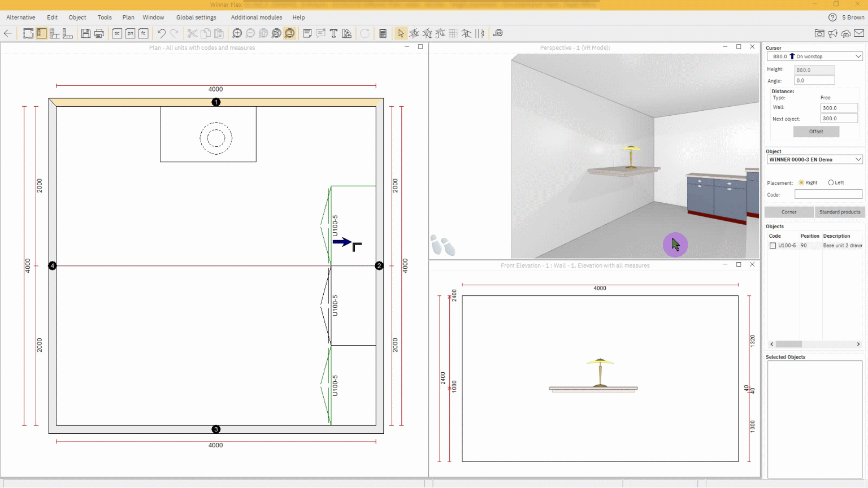The height and width of the screenshot is (488, 868).
Task: Select the Text tool icon
Action: pos(333,33)
